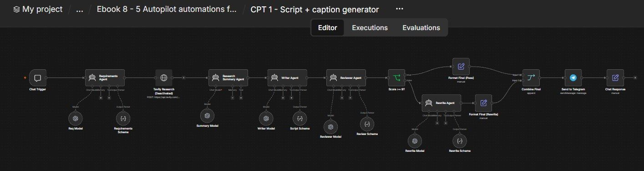Click the 'Chat Trigger' label text
Viewport: 644px width, 171px height.
click(38, 89)
